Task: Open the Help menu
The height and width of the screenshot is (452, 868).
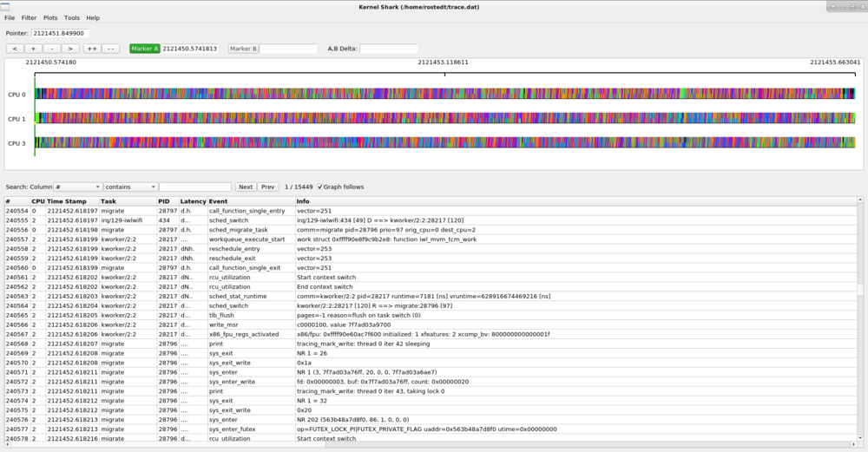Action: (93, 17)
